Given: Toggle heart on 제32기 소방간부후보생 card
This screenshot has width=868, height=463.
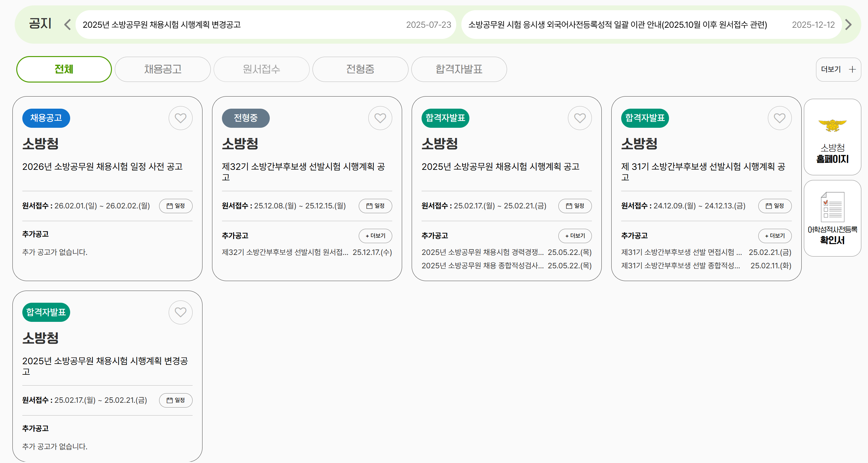Looking at the screenshot, I should (380, 118).
